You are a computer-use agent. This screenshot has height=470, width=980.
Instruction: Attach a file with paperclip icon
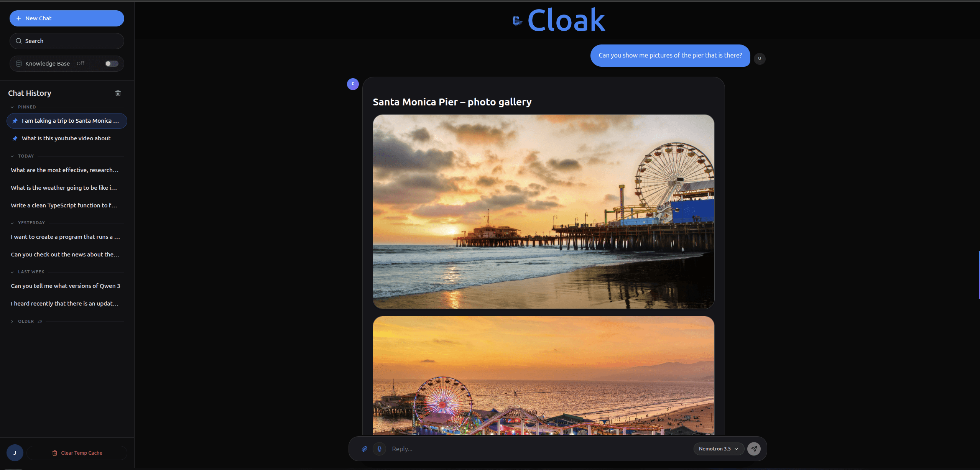pos(364,449)
